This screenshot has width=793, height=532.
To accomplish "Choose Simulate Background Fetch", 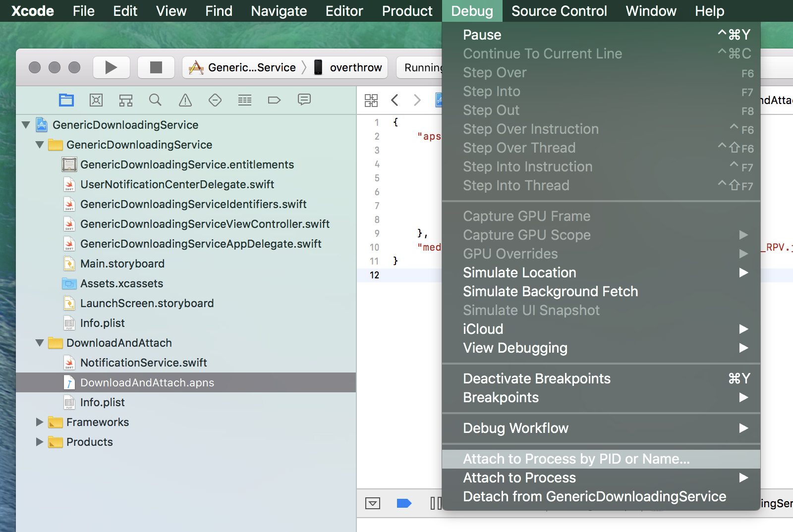I will (601, 291).
